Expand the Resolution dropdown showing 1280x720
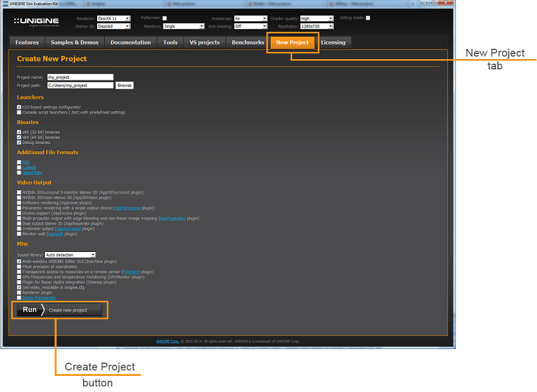Image resolution: width=537 pixels, height=392 pixels. (317, 26)
